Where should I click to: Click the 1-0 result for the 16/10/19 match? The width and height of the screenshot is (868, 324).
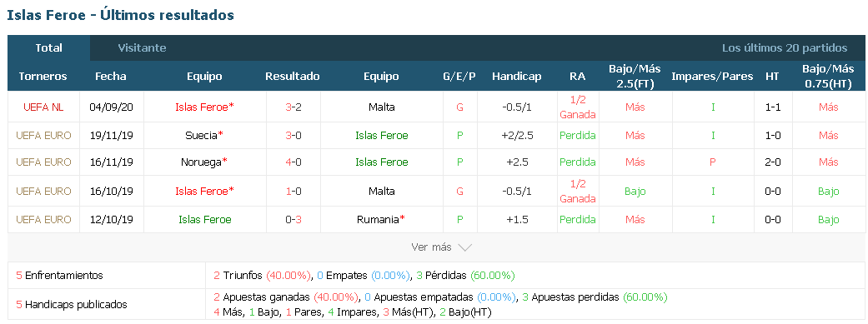[x=294, y=191]
